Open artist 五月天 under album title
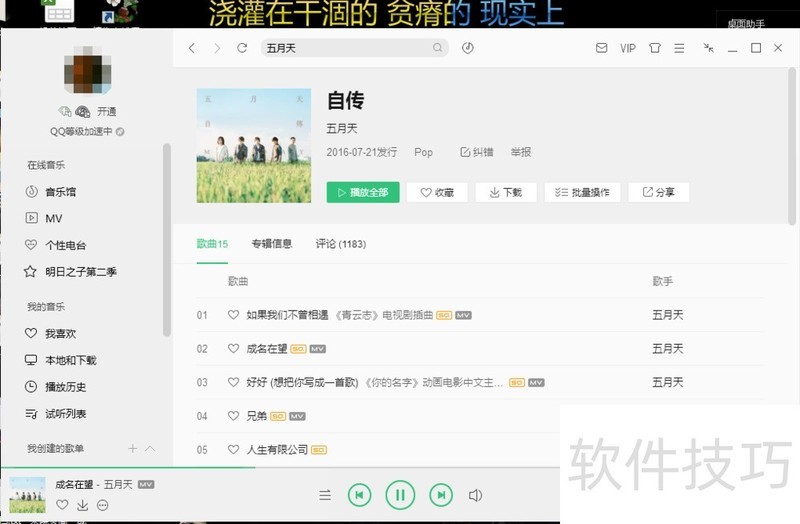Image resolution: width=800 pixels, height=524 pixels. pos(342,128)
